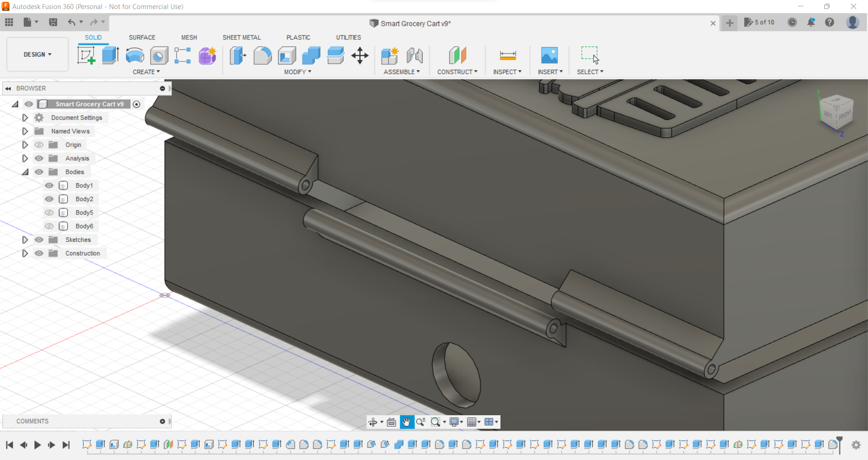
Task: Hide Body1 using its eye icon
Action: [x=49, y=185]
